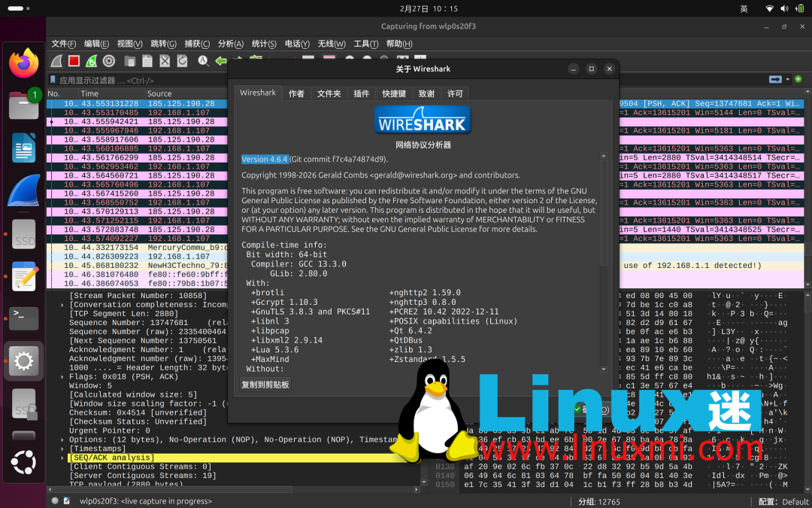Open the 统计 menu

click(262, 44)
